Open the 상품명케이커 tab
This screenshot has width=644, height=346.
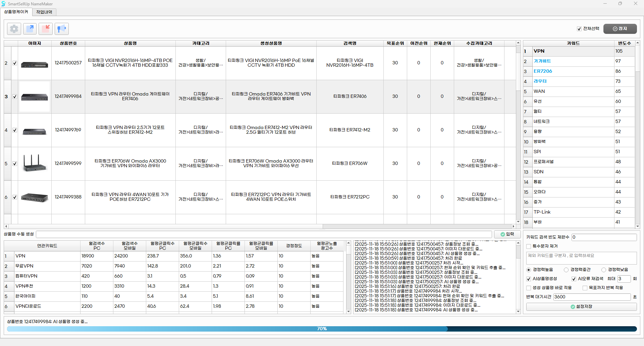16,12
